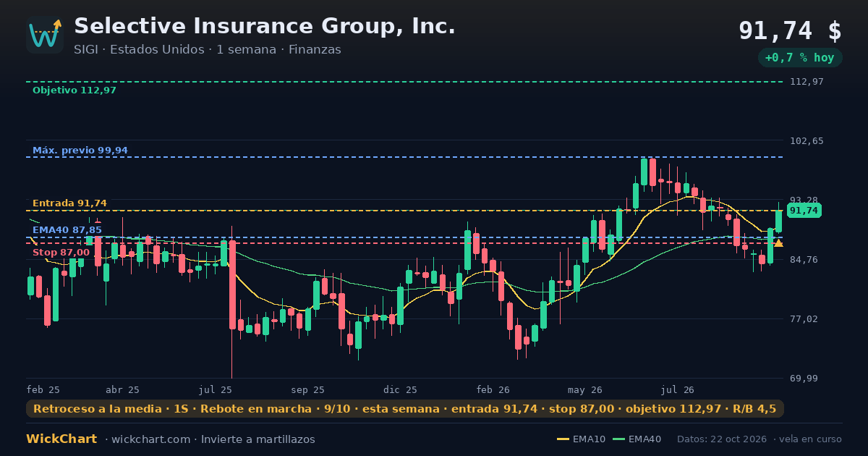Viewport: 868px width, 456px height.
Task: Click the feb 25 date axis label
Action: [43, 389]
